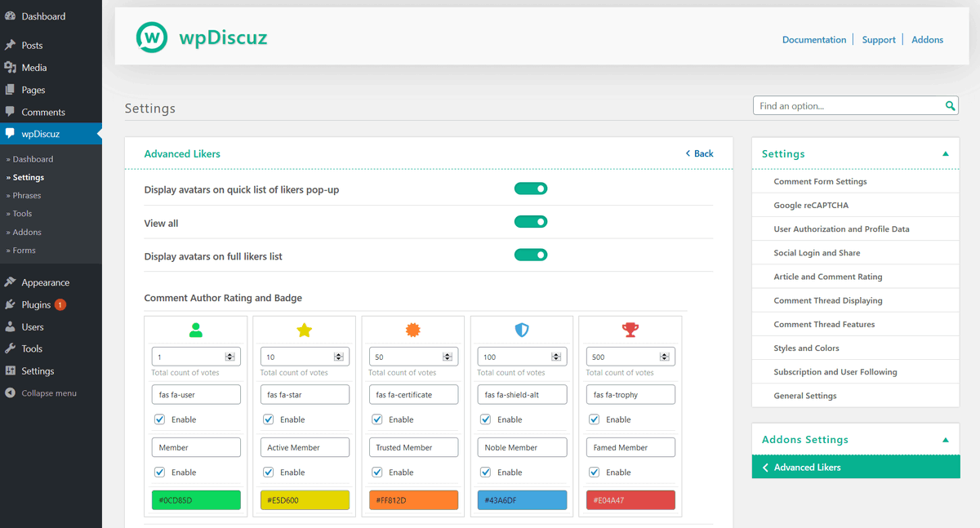
Task: Disable the View all switch
Action: click(x=531, y=221)
